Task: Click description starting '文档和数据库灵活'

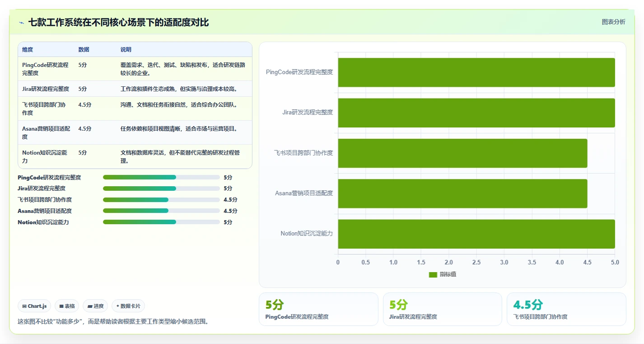Action: coord(180,156)
